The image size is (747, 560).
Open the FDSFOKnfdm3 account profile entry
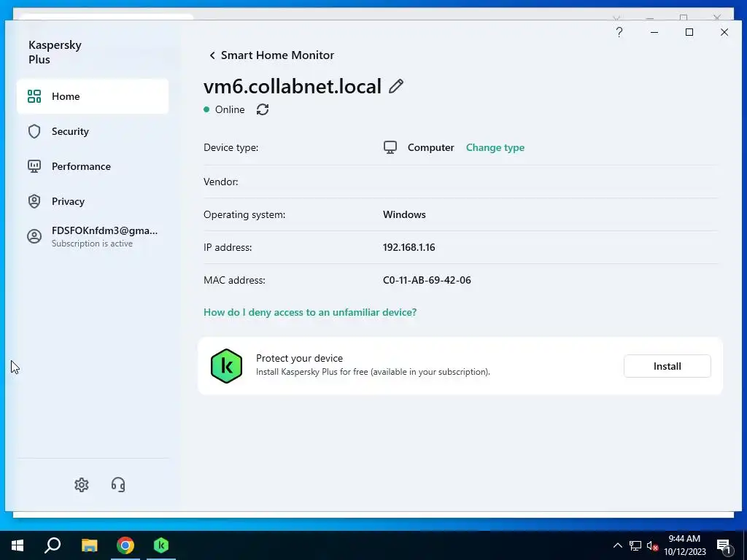coord(93,236)
